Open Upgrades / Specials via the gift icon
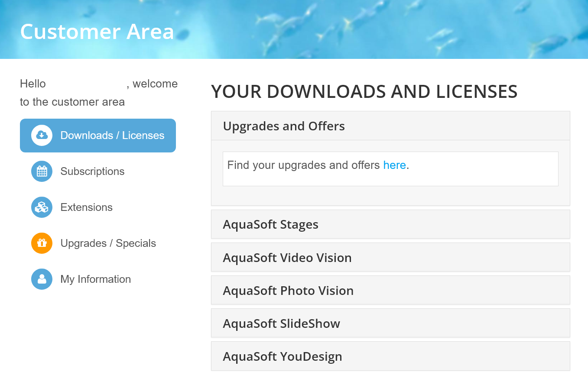Viewport: 588px width, 372px height. 41,243
